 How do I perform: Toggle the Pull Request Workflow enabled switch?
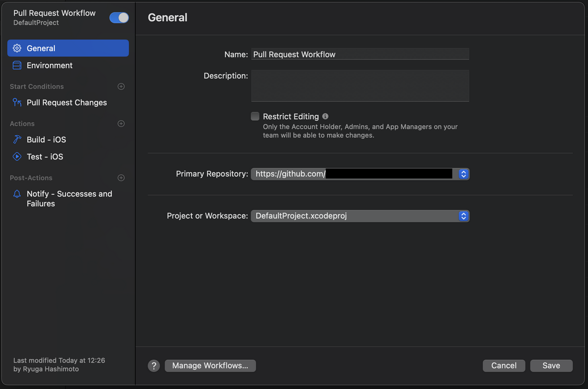pos(119,18)
